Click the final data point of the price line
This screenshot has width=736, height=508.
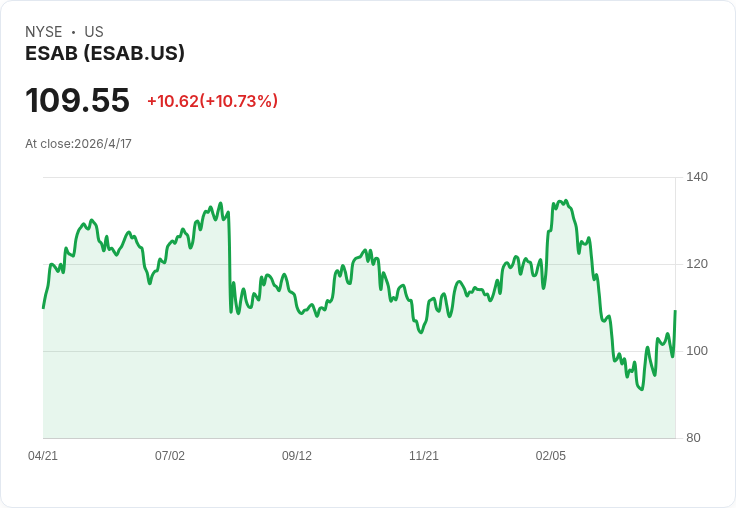point(675,311)
